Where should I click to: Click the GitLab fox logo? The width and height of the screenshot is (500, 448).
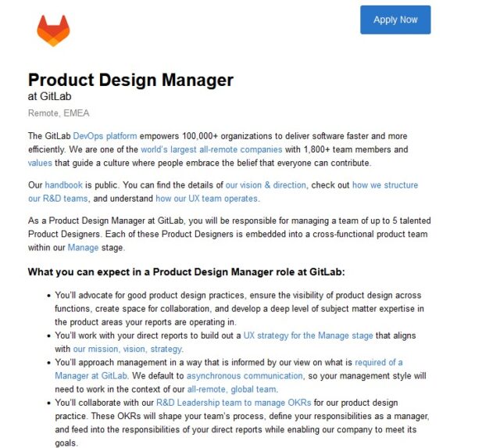[53, 30]
